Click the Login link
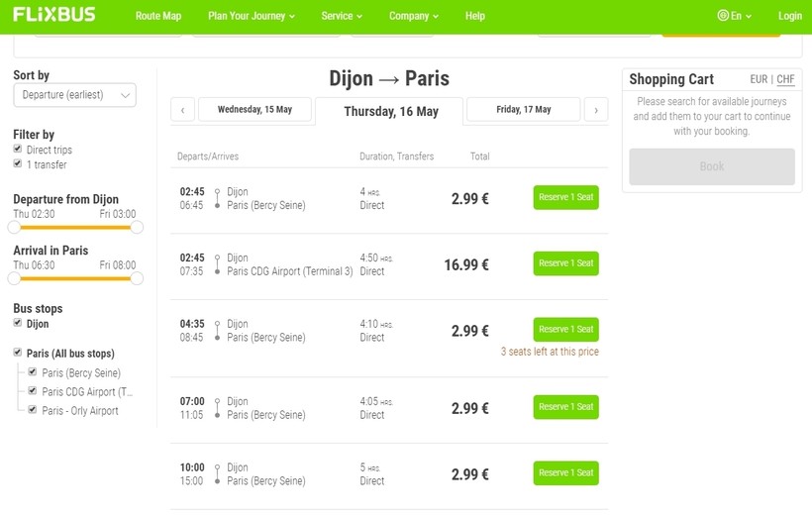This screenshot has height=515, width=812. tap(789, 16)
